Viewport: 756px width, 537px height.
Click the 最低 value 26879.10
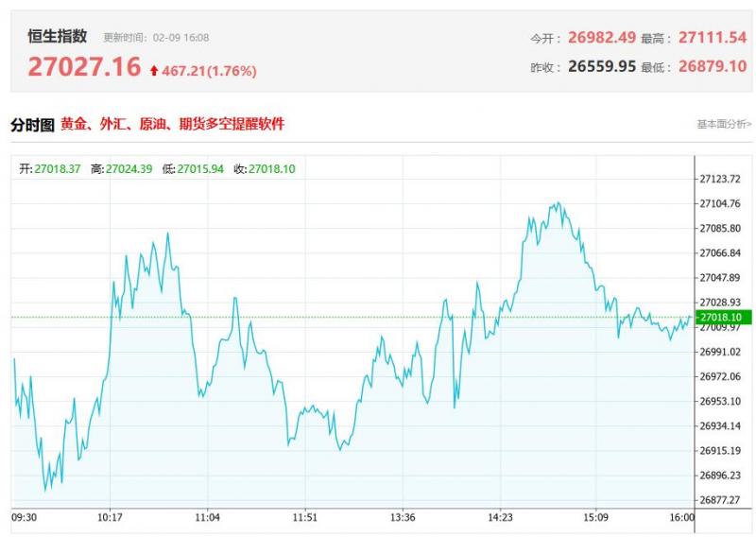pyautogui.click(x=709, y=67)
